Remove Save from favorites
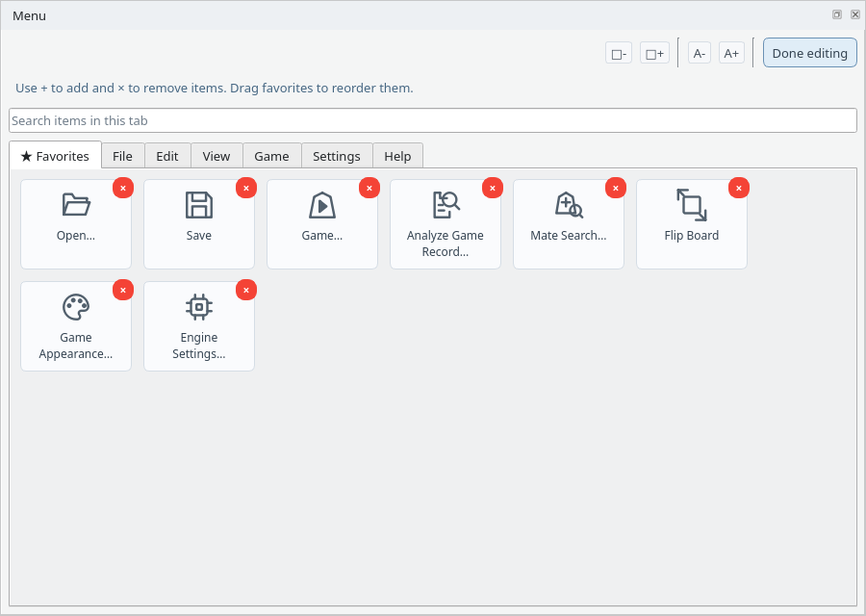The width and height of the screenshot is (866, 616). pyautogui.click(x=246, y=188)
